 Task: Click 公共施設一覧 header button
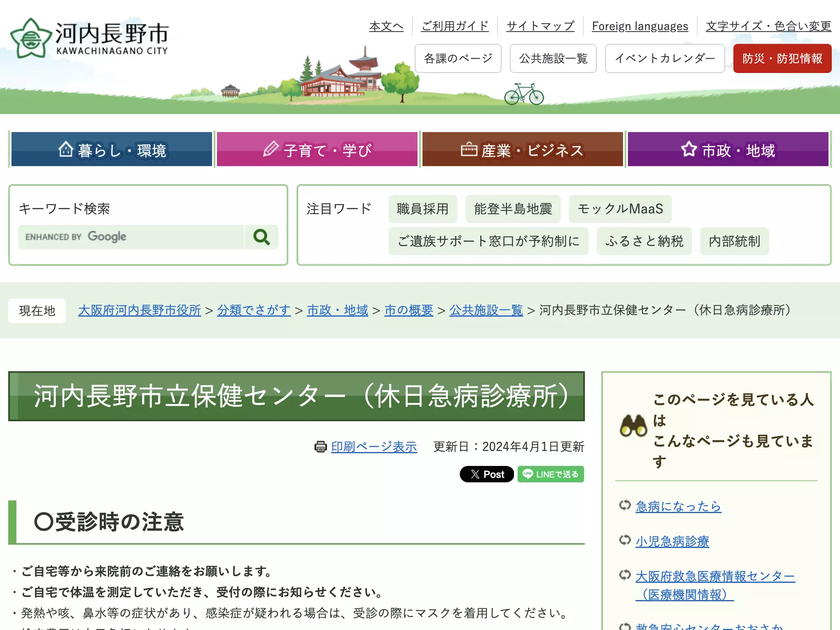tap(553, 59)
